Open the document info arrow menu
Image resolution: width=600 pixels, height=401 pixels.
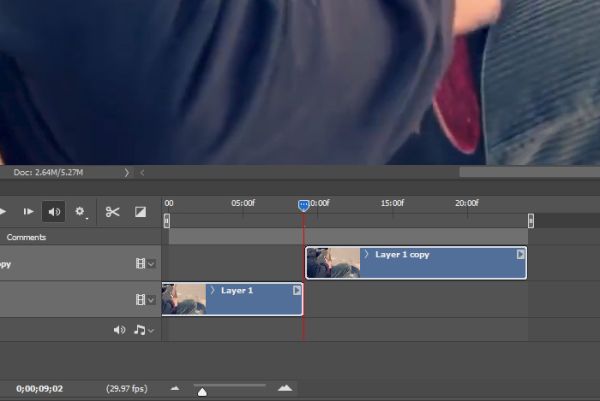pos(127,173)
